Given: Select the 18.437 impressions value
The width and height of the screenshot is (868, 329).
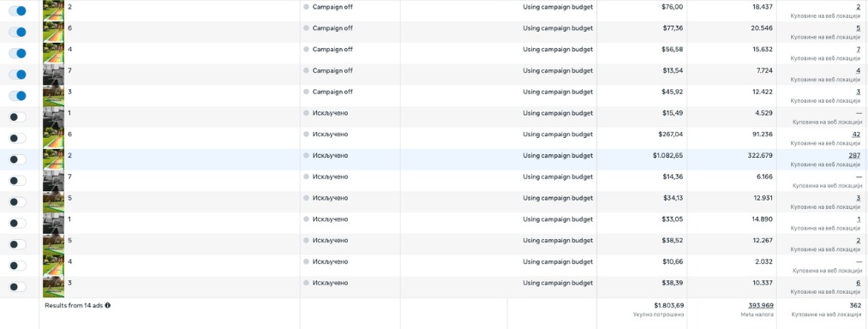Looking at the screenshot, I should coord(763,7).
